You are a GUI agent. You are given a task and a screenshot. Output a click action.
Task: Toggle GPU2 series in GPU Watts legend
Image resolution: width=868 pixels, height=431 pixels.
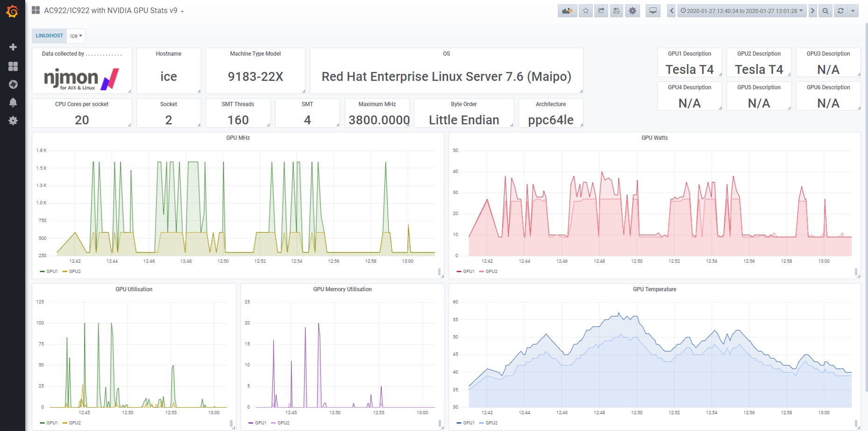click(x=491, y=272)
